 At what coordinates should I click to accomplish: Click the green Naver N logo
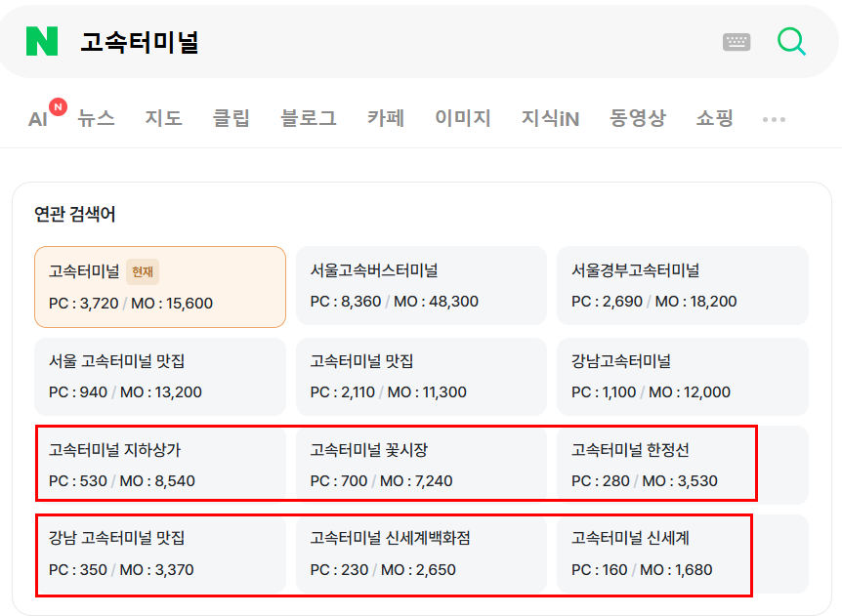[42, 41]
